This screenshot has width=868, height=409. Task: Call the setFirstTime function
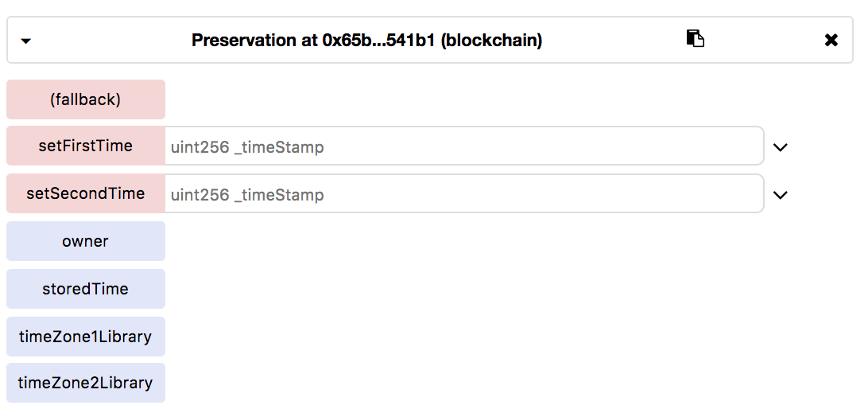click(86, 146)
